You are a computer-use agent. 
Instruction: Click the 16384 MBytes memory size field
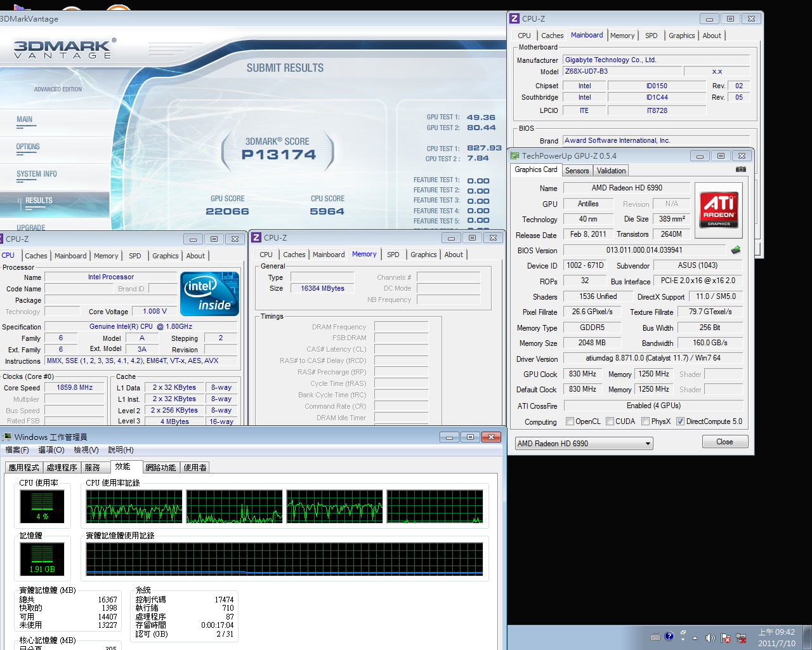pyautogui.click(x=323, y=288)
